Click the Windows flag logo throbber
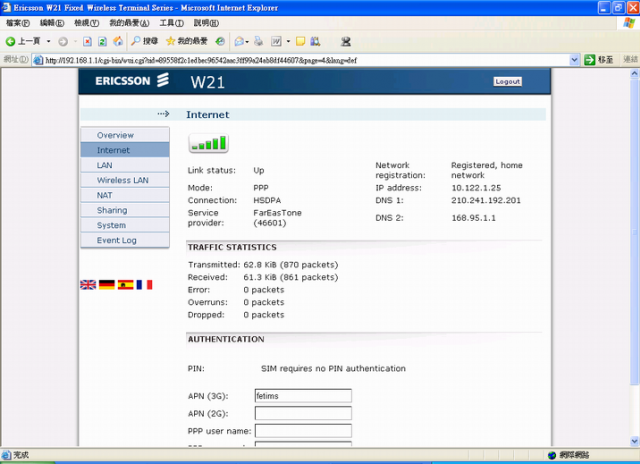640x464 pixels. [629, 23]
